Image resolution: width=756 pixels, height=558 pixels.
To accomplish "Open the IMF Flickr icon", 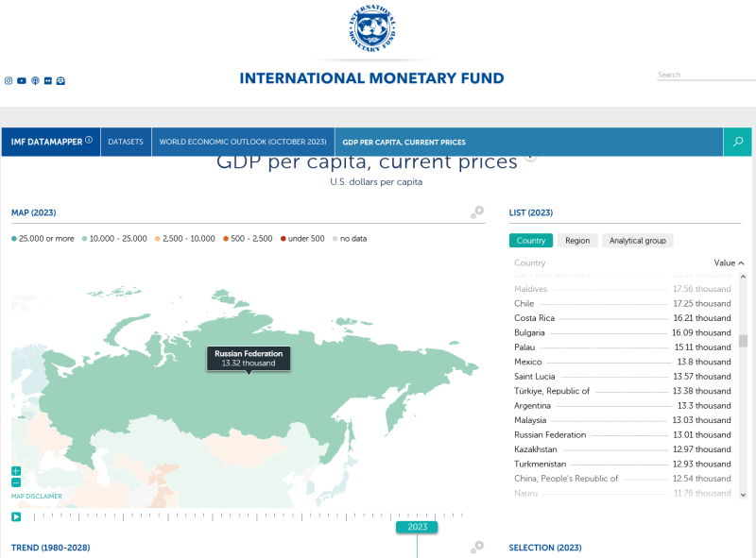I will point(48,80).
